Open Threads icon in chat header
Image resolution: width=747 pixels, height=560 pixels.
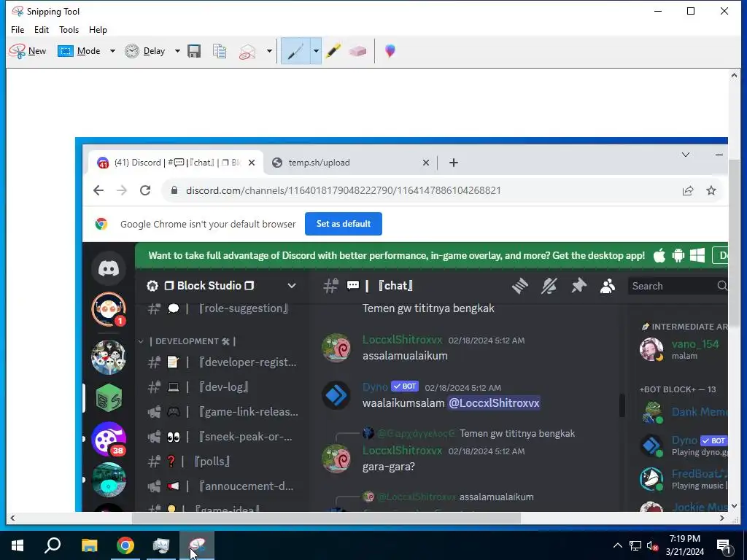pos(520,286)
